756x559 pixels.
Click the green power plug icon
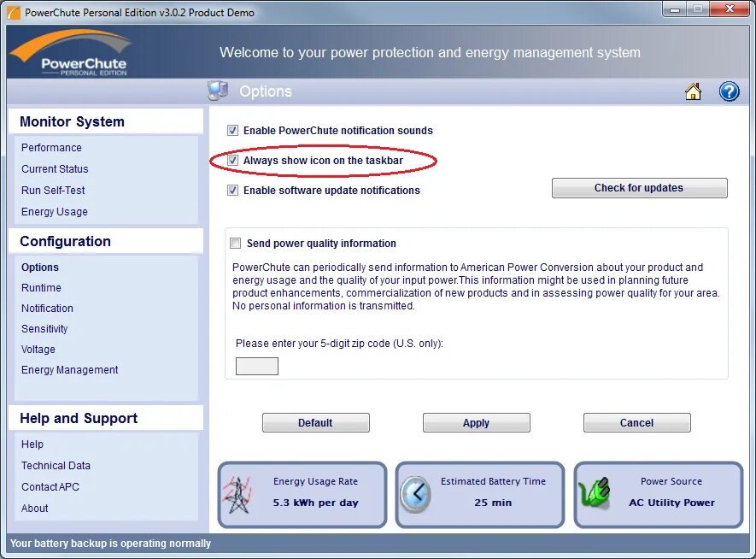(594, 493)
